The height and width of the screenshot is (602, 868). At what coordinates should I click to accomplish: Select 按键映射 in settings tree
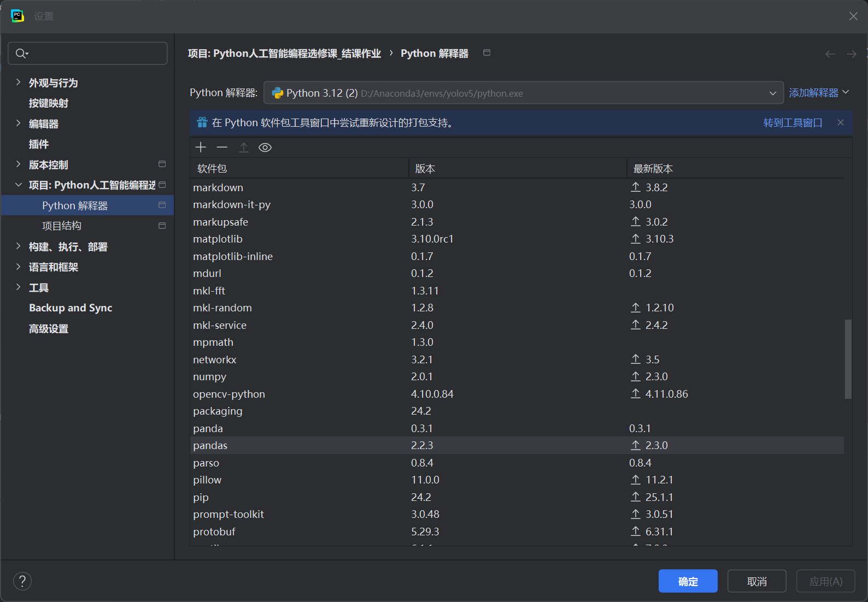click(49, 103)
